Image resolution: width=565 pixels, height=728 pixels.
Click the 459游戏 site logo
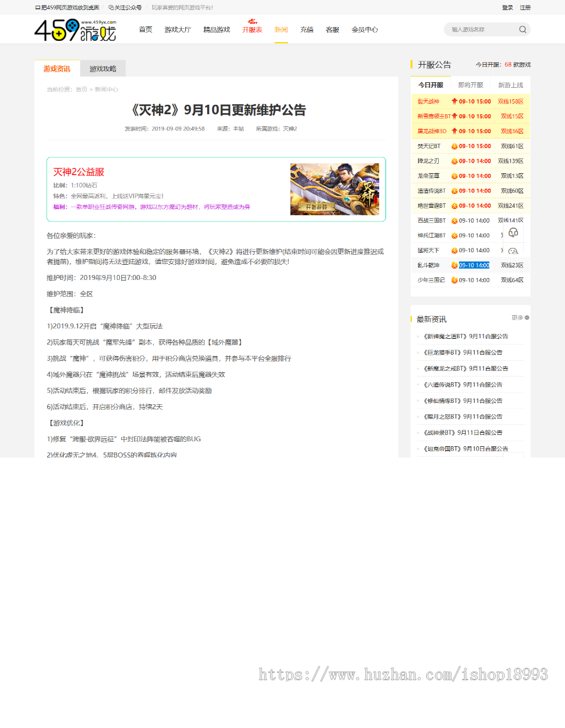[75, 29]
